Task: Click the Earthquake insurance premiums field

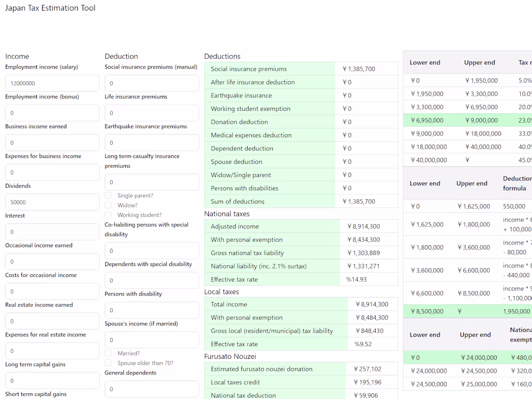Action: 152,143
